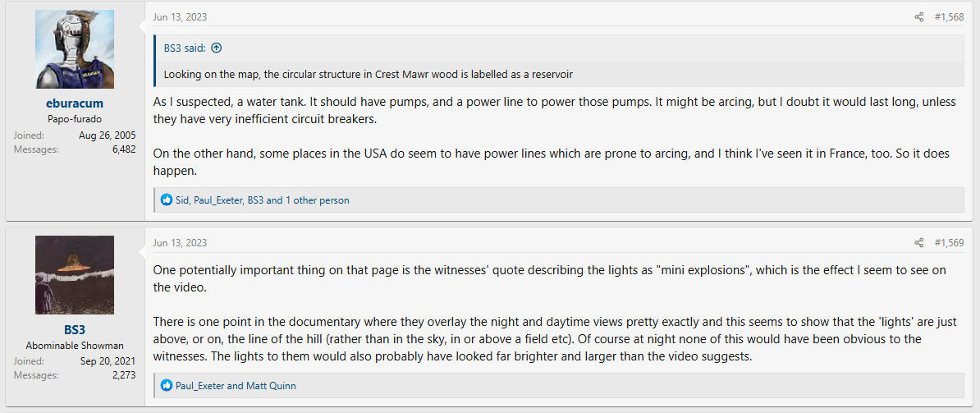Open BS3's username profile link in the sidebar
The image size is (980, 413).
(75, 329)
